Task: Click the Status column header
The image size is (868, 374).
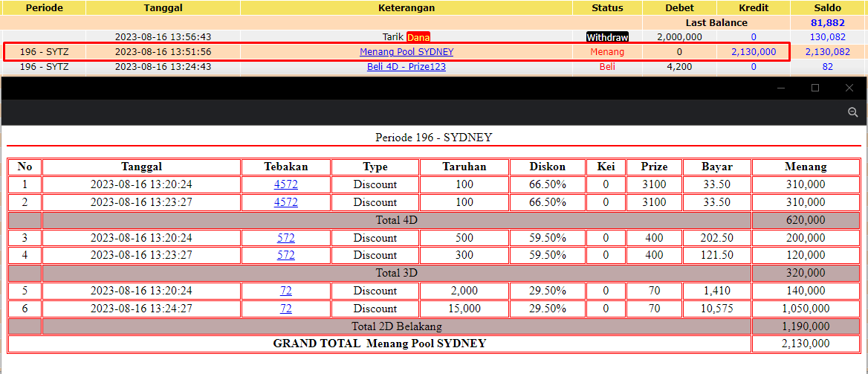Action: click(607, 7)
